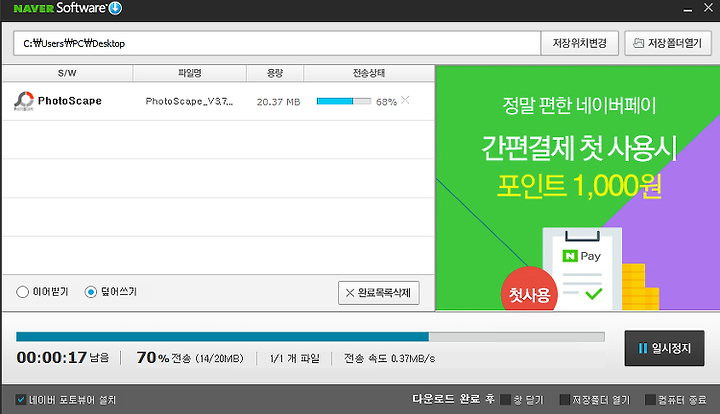Viewport: 720px width, 414px height.
Task: Open the Naver Pay advertisement banner
Action: (x=578, y=188)
